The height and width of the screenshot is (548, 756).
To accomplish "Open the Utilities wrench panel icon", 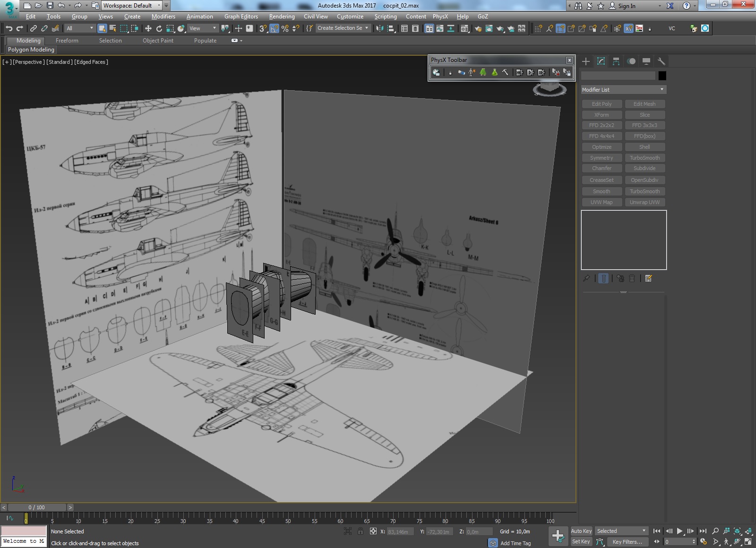I will [x=661, y=61].
